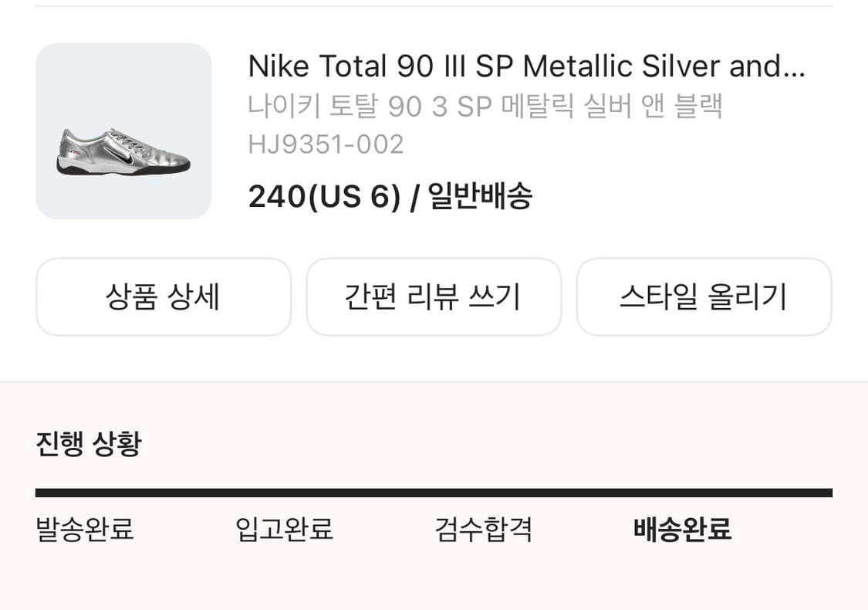This screenshot has height=610, width=868.
Task: Select the bold 배송완료 progress step
Action: click(x=682, y=530)
